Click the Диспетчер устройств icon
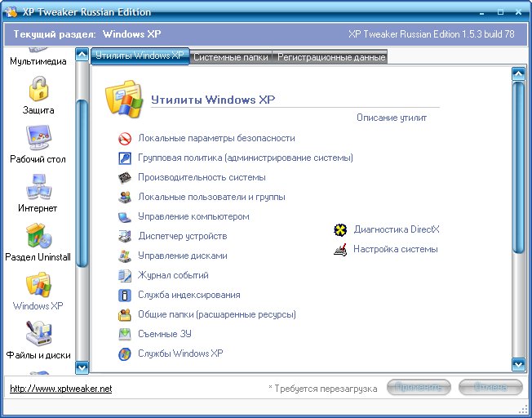 (x=125, y=236)
